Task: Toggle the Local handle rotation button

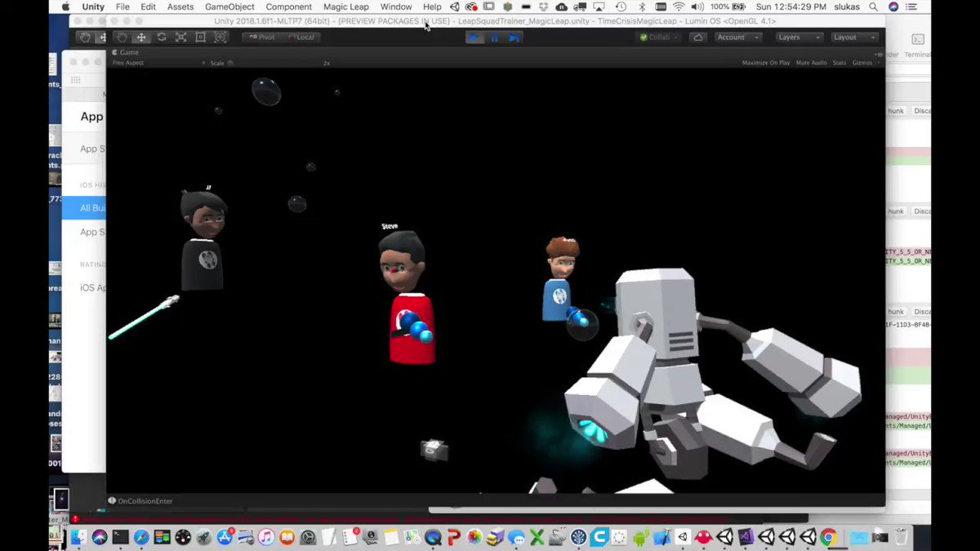Action: click(301, 38)
